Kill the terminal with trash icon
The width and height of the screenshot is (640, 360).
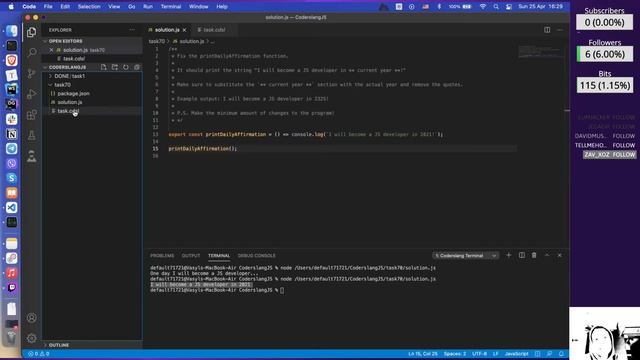coord(534,255)
